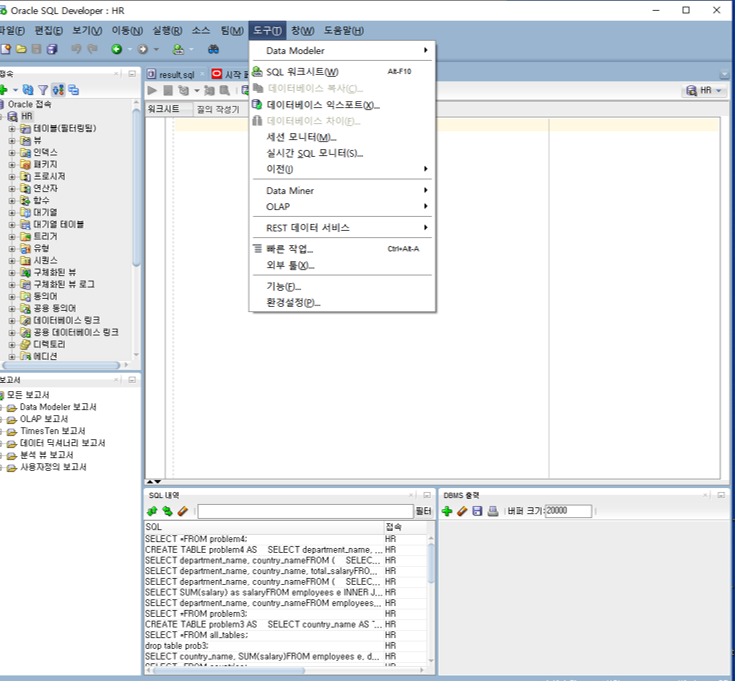735x681 pixels.
Task: Toggle the highlighted connections toolbar button
Action: [58, 90]
